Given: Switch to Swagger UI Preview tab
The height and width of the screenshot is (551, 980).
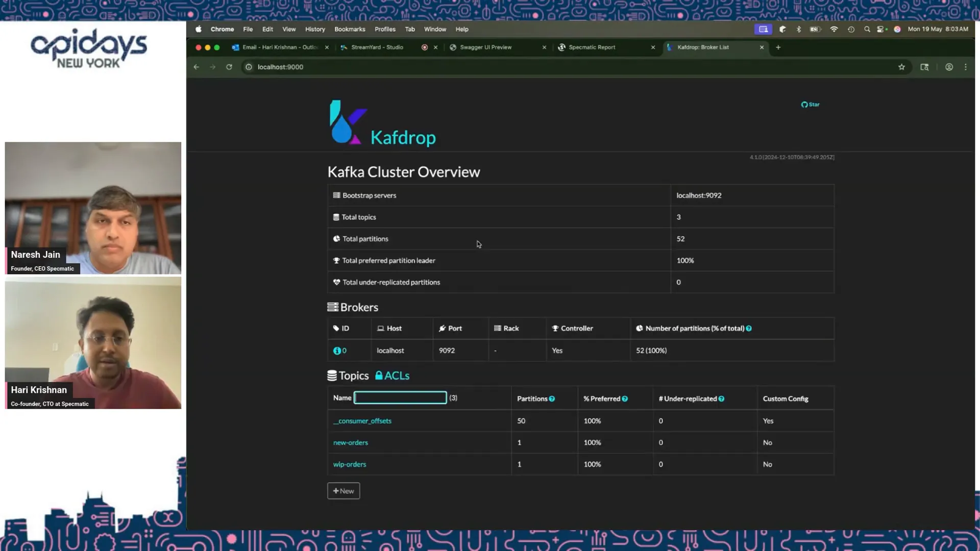Looking at the screenshot, I should pos(486,47).
